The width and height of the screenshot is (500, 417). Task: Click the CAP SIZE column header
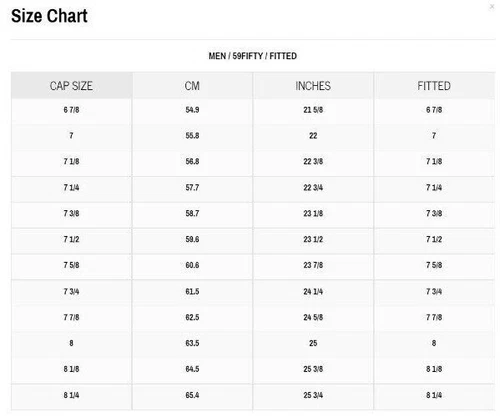(x=71, y=86)
